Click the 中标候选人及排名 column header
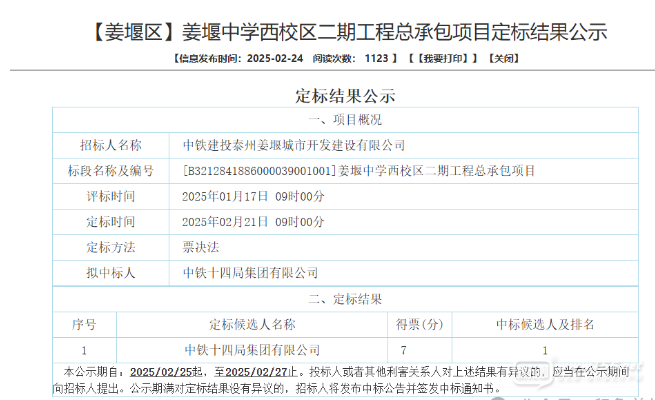This screenshot has width=655, height=400. click(x=545, y=325)
